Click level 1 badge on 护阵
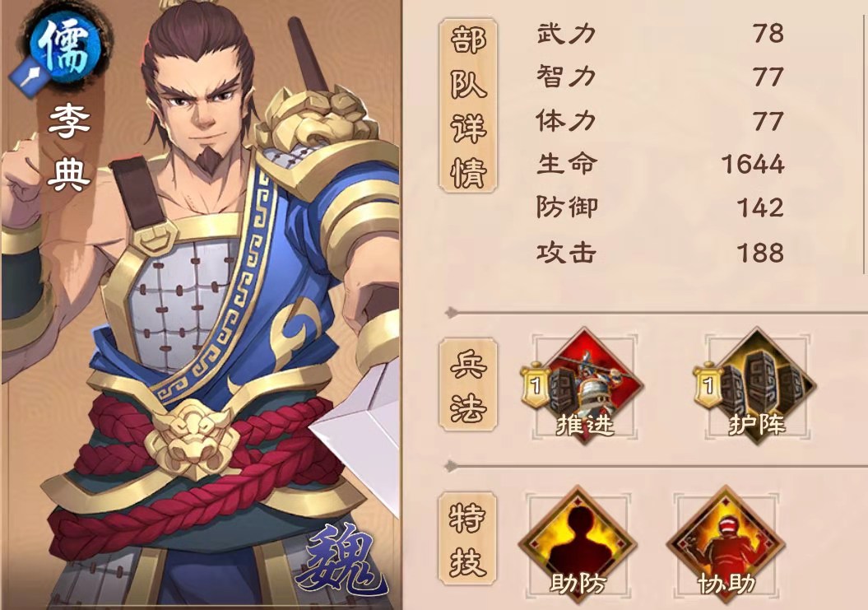The height and width of the screenshot is (610, 868). click(708, 384)
